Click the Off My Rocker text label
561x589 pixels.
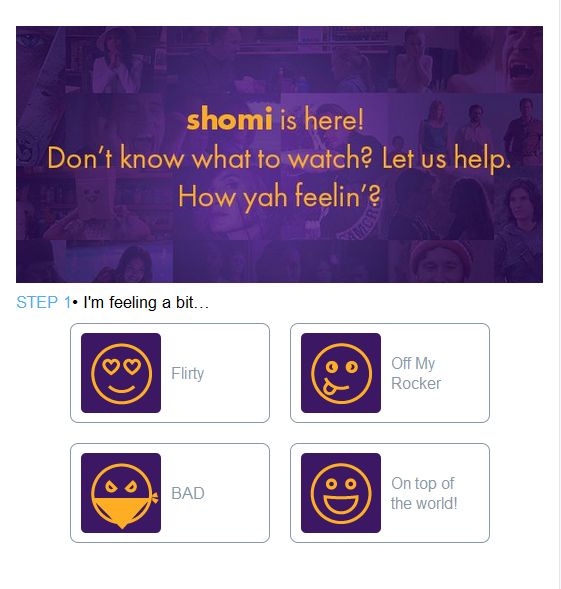pyautogui.click(x=416, y=373)
